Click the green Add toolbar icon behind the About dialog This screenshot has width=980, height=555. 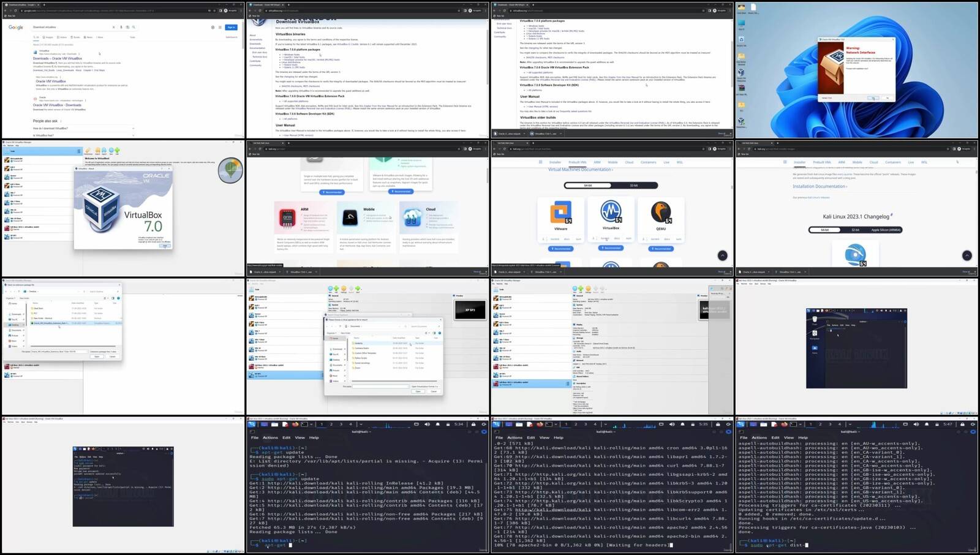pos(116,151)
